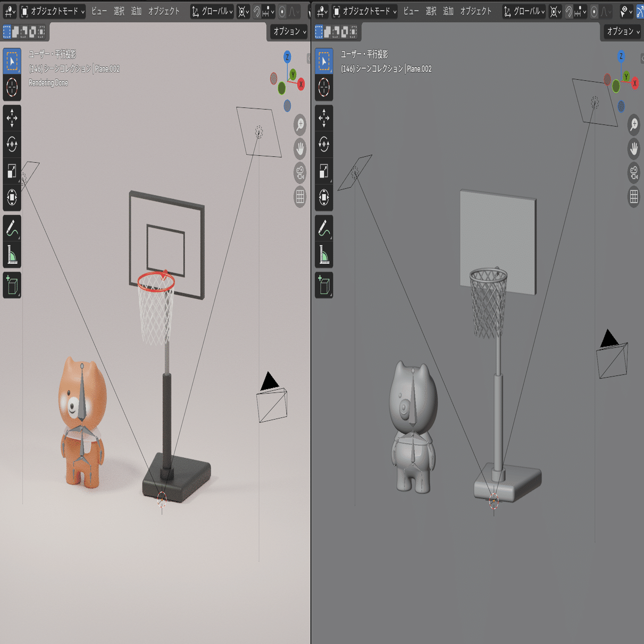Open オブジェクト menu in left viewport

[164, 11]
